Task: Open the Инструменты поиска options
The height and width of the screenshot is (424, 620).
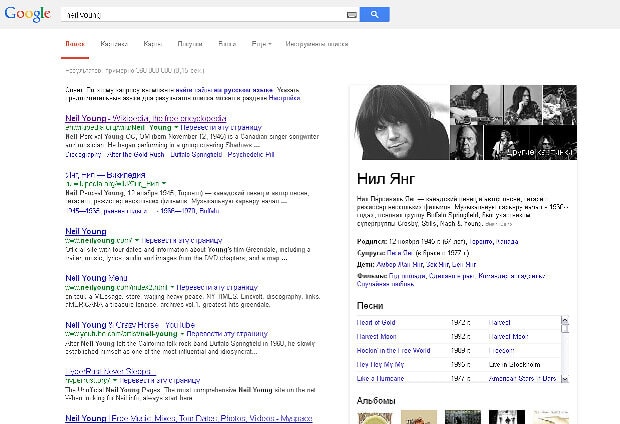Action: 314,45
